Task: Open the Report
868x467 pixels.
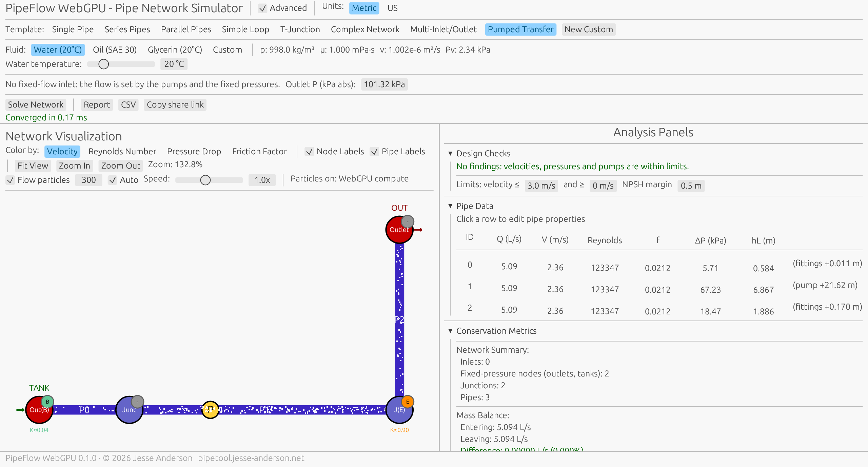Action: (x=97, y=105)
